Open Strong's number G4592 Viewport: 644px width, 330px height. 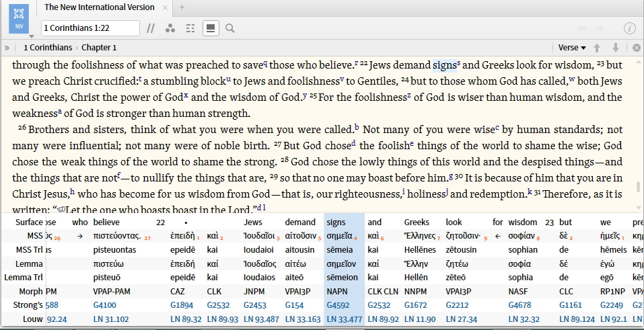pos(336,305)
